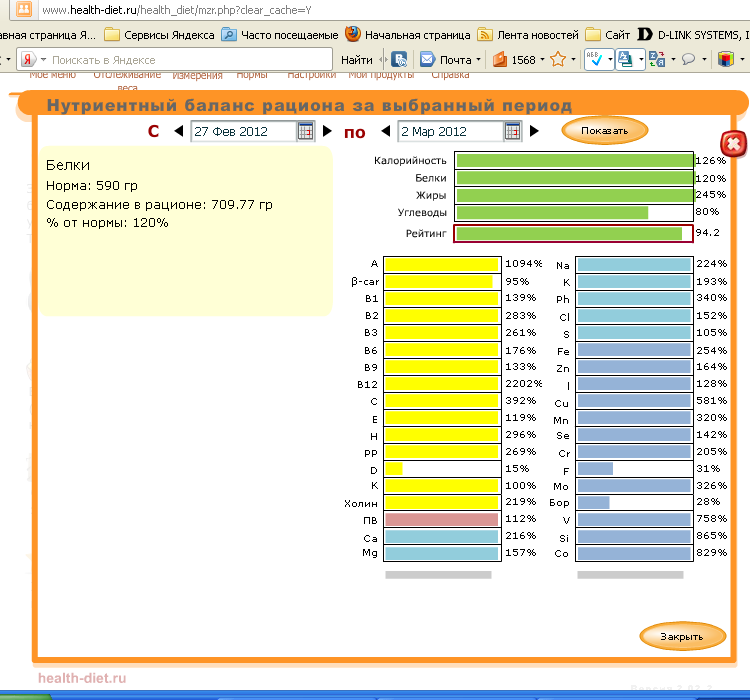Close the nutrient balance dialog via red X

733,144
